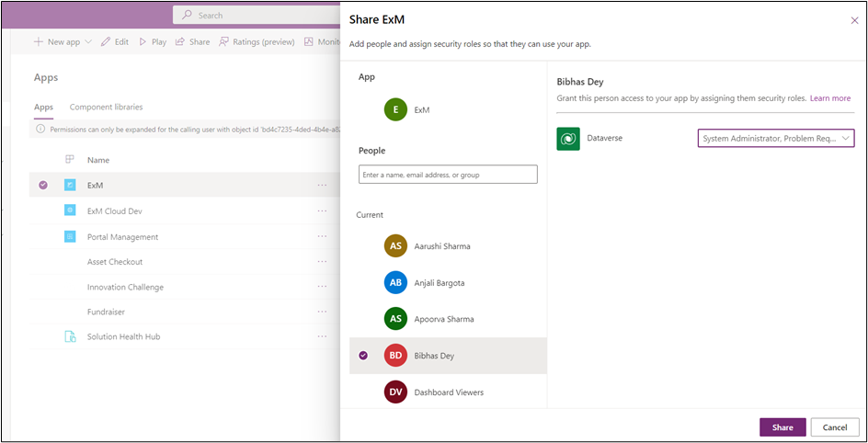Click the Share arrow icon in toolbar

(x=180, y=42)
